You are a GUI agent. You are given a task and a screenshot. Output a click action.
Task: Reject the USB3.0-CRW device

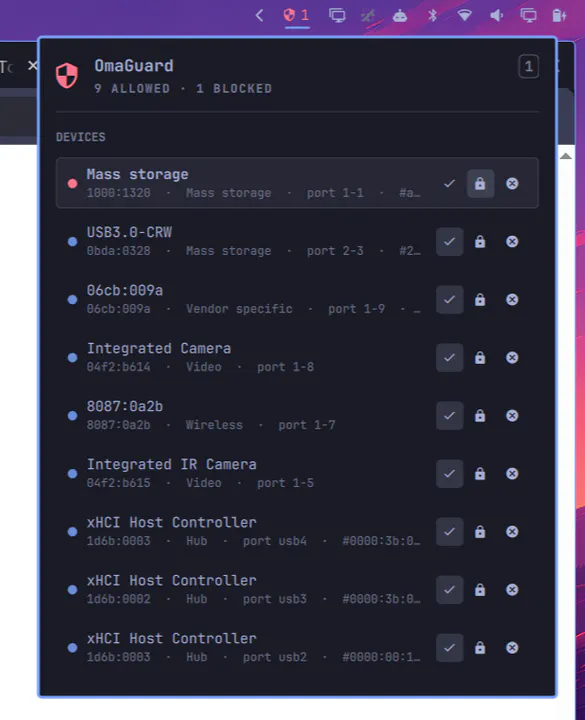coord(512,242)
